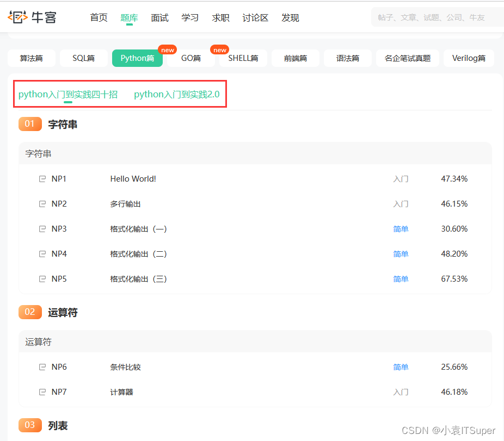Click the 简单 difficulty label for NP4
This screenshot has height=441, width=504.
point(401,254)
